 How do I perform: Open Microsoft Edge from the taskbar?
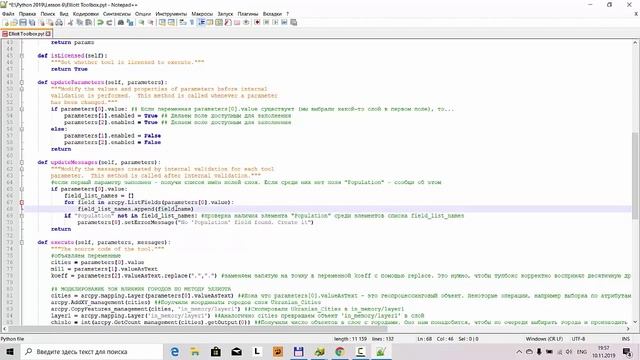coord(175,351)
